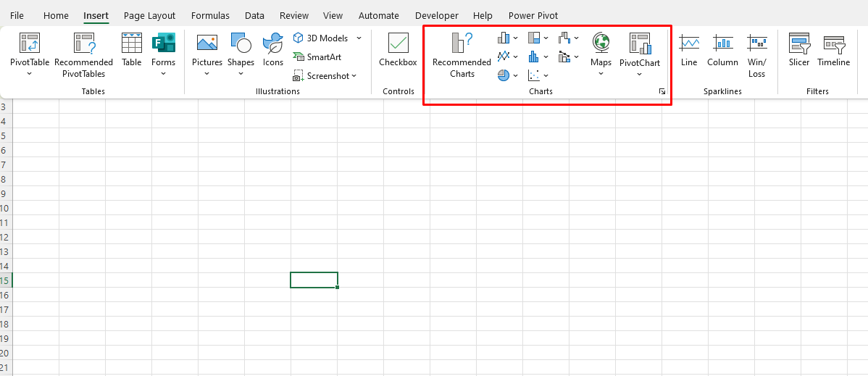
Task: Click the PivotTable icon
Action: pos(29,43)
